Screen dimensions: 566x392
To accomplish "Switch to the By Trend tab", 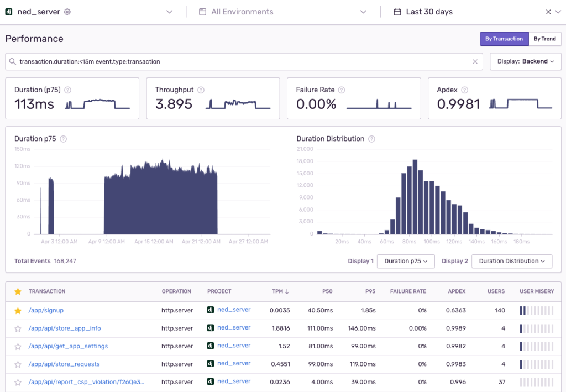I will (544, 39).
